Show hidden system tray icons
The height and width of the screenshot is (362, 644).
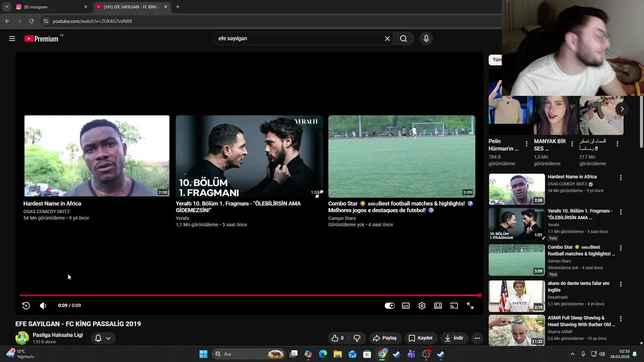coord(572,354)
